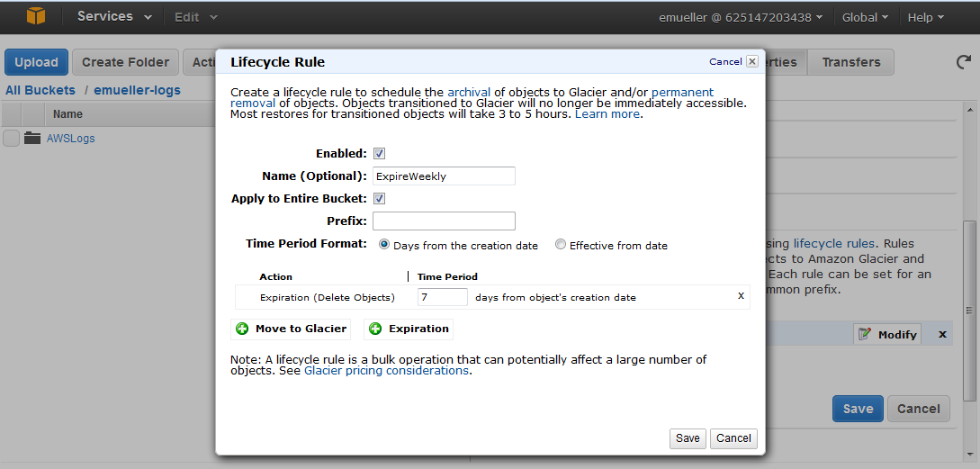Open the Glacier pricing considerations link
This screenshot has width=980, height=469.
(386, 371)
